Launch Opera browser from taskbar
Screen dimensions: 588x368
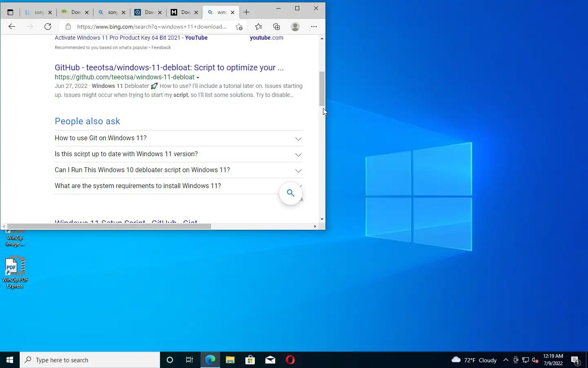[x=290, y=360]
